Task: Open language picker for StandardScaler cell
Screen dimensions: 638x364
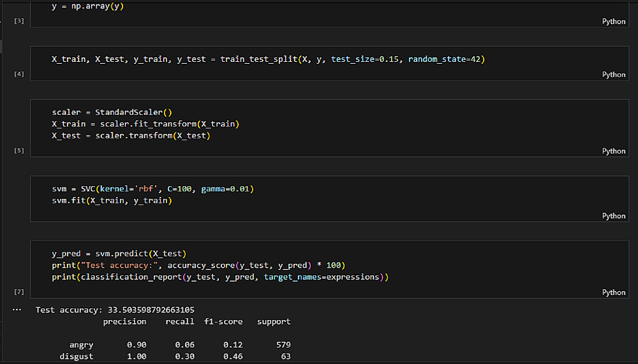Action: [614, 151]
